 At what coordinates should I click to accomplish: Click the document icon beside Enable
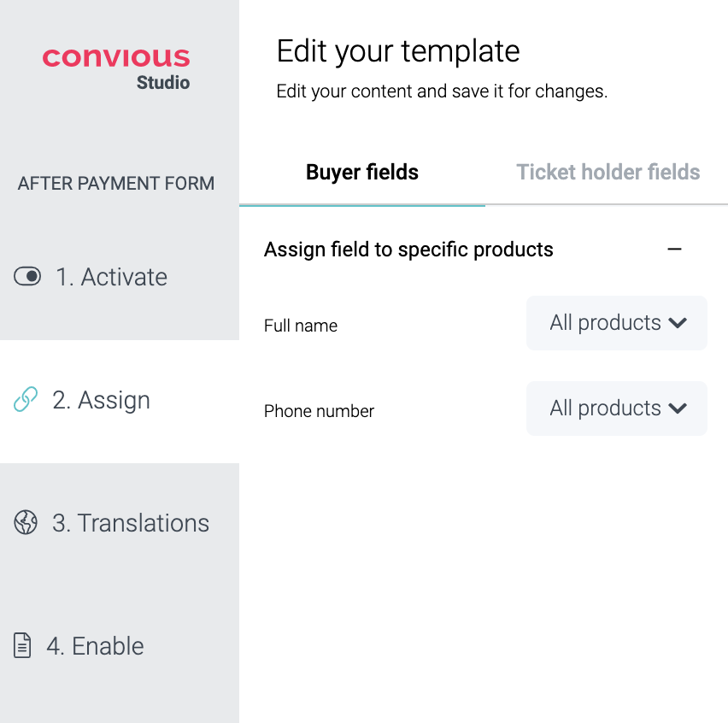click(x=23, y=645)
